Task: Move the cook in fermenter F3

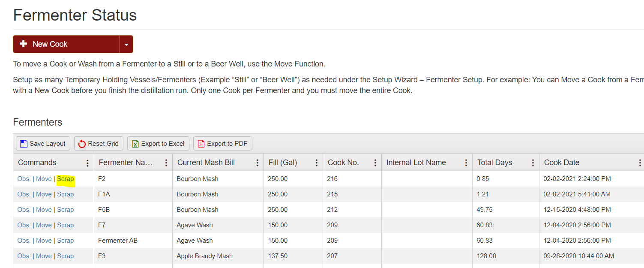Action: (44, 256)
